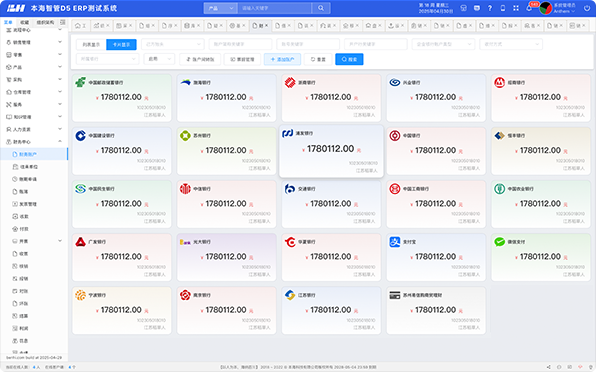Switch to the 菜单 sidebar tab
This screenshot has height=372, width=596.
8,22
